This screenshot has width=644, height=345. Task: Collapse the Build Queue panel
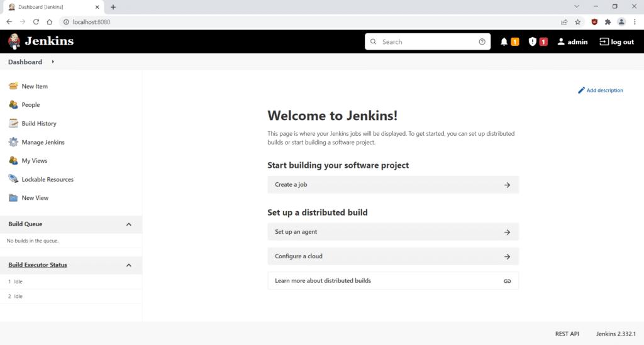pos(128,224)
